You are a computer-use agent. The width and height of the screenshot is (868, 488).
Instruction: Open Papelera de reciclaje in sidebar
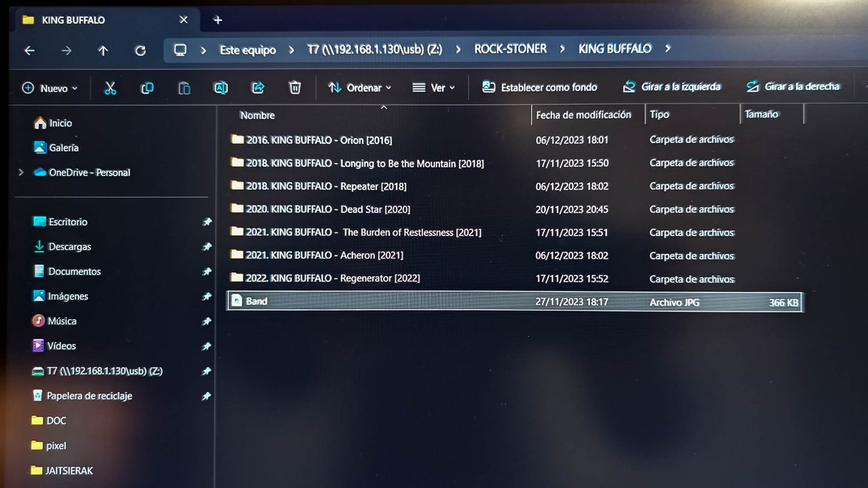coord(82,396)
